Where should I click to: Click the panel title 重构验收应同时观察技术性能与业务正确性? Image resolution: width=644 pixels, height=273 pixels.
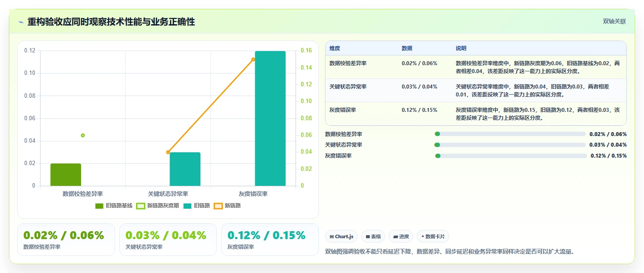(x=111, y=22)
